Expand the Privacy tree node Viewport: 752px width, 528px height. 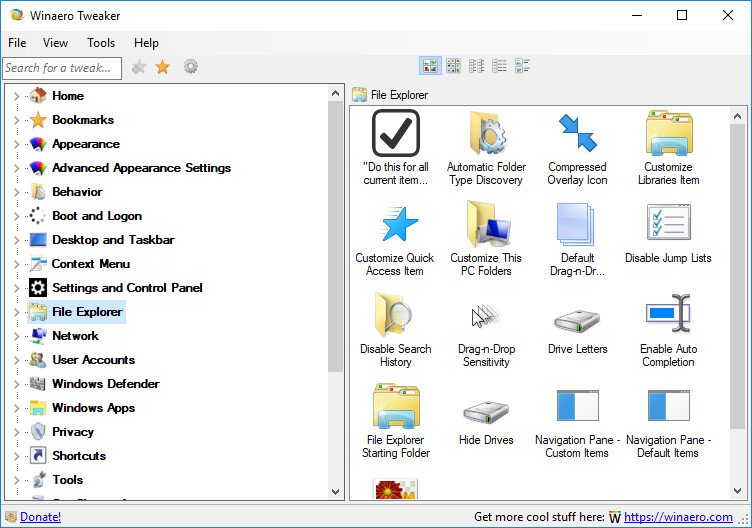tap(16, 432)
